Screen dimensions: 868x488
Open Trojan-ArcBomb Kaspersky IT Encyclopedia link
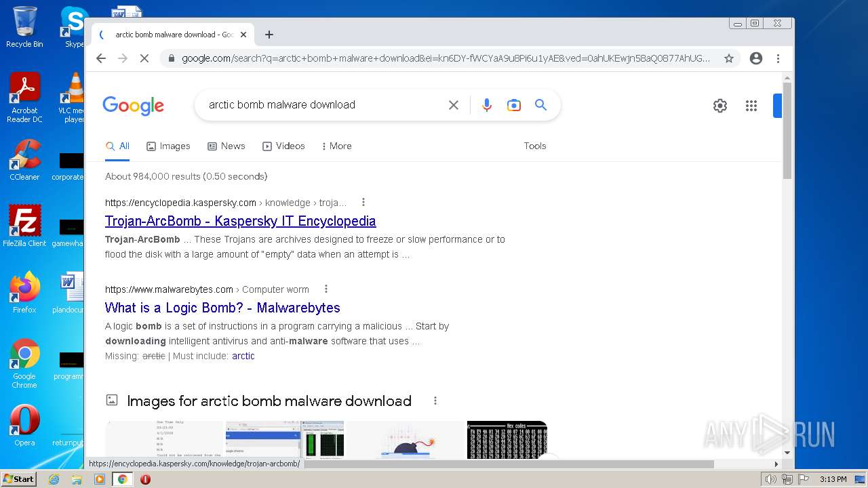240,221
